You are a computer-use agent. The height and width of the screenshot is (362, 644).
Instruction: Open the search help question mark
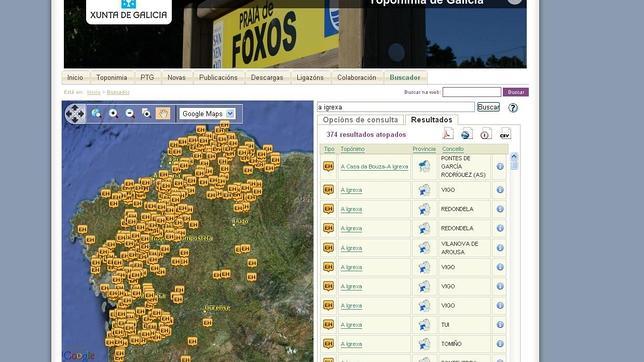pos(513,108)
